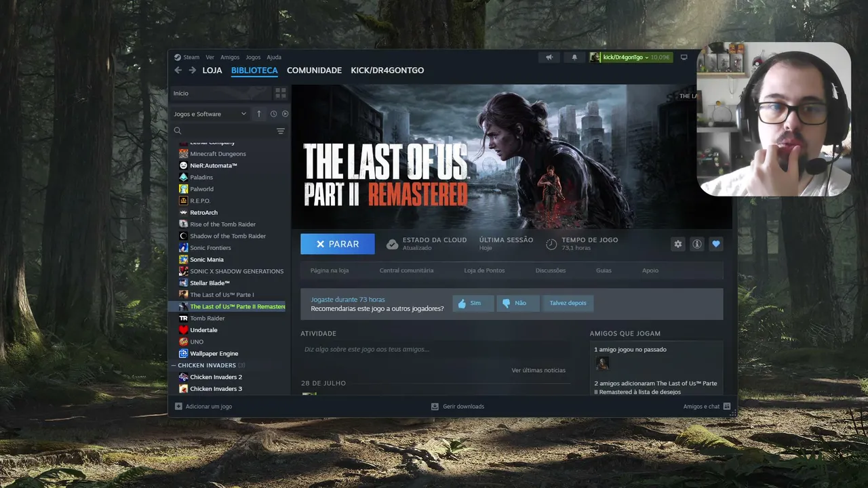The width and height of the screenshot is (868, 488).
Task: Open Guias link
Action: 604,270
